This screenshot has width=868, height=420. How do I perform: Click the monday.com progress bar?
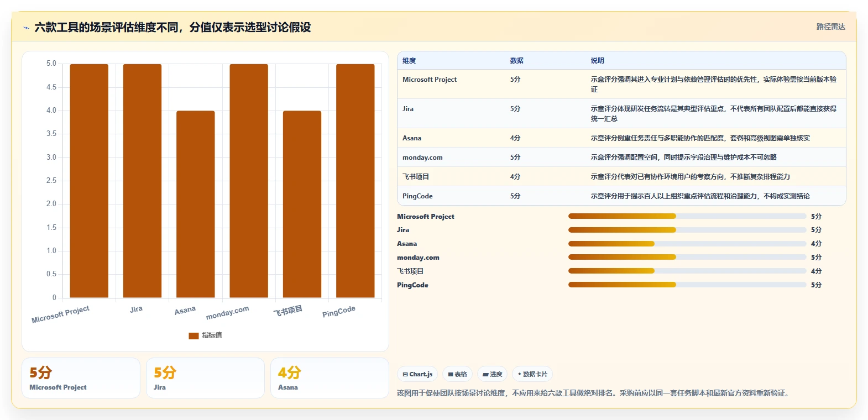[x=687, y=257]
